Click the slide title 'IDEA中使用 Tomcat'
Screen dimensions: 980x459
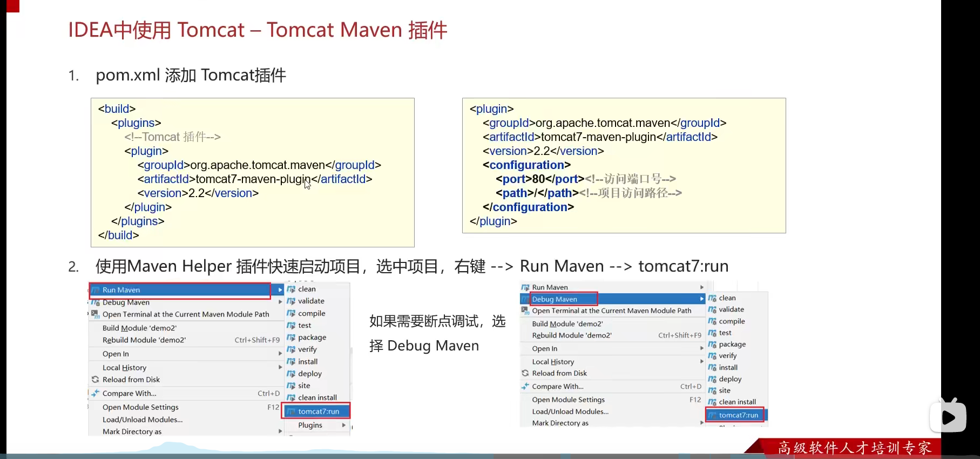156,30
